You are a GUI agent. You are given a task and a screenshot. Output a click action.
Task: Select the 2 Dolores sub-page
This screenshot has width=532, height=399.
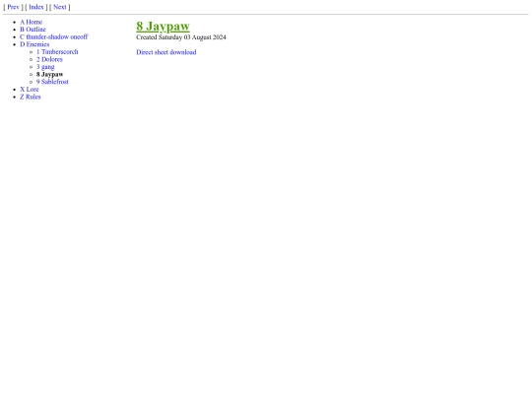(49, 59)
